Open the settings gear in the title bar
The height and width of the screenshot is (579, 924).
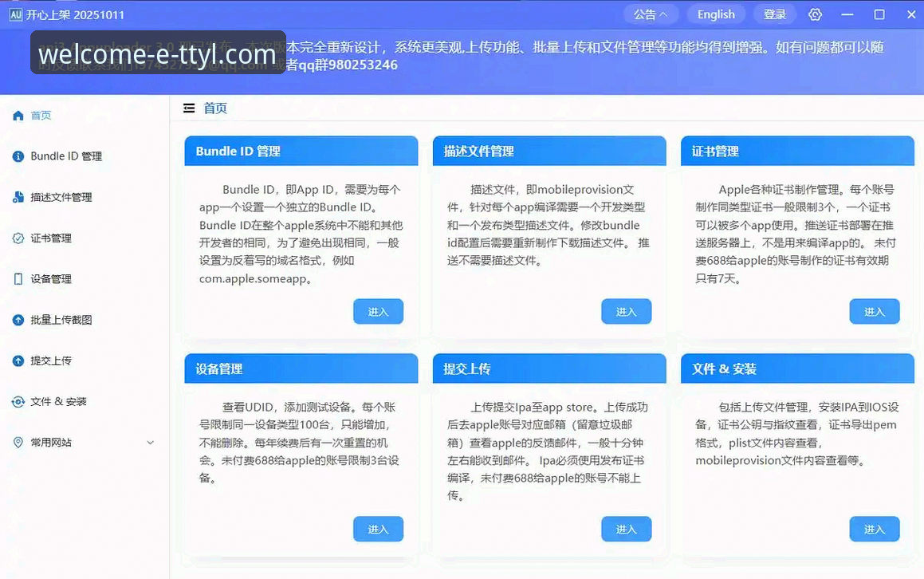click(815, 14)
